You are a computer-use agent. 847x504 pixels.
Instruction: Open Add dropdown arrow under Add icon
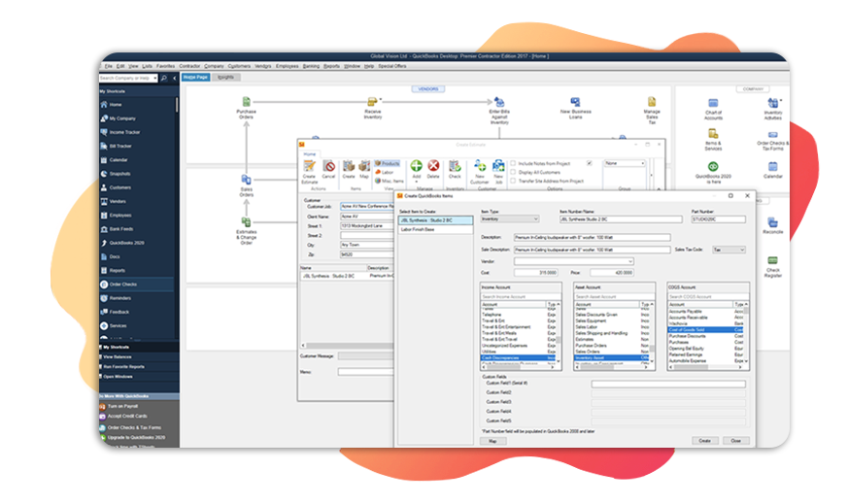[x=416, y=182]
